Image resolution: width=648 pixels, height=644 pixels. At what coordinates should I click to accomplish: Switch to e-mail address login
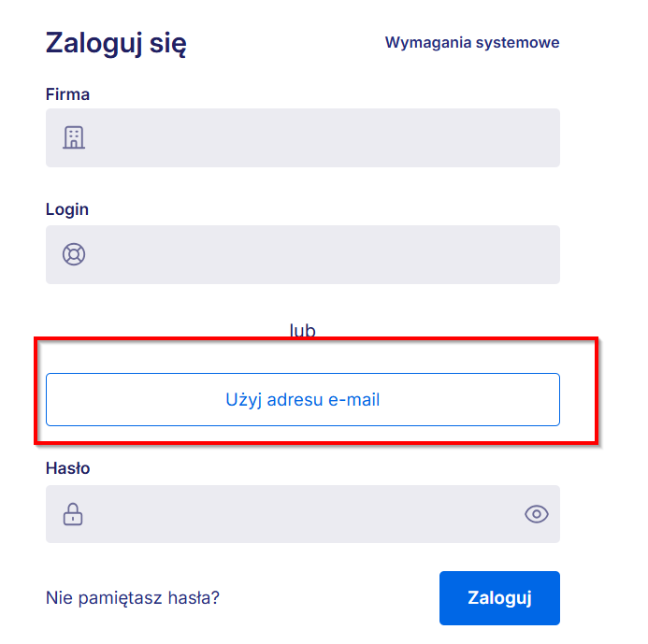(x=303, y=400)
